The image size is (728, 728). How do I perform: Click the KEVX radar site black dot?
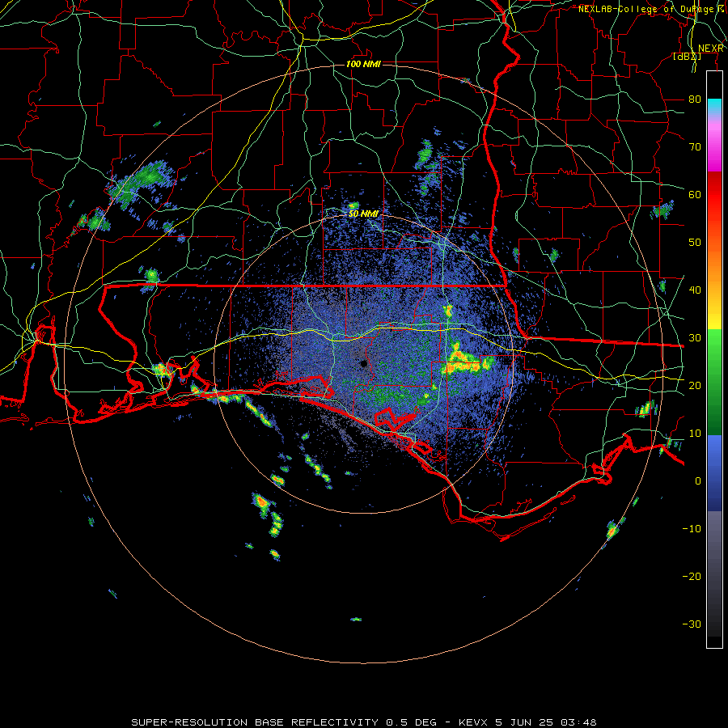click(363, 363)
